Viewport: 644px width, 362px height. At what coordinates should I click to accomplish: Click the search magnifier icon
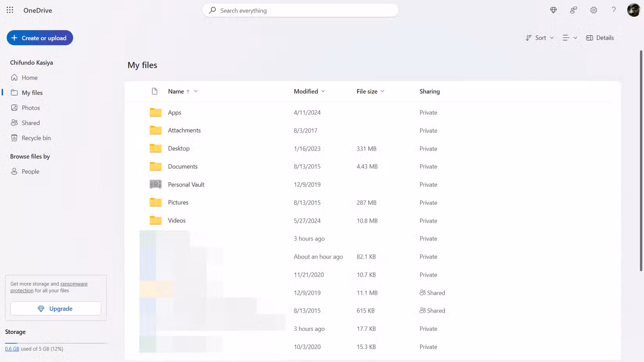(212, 10)
